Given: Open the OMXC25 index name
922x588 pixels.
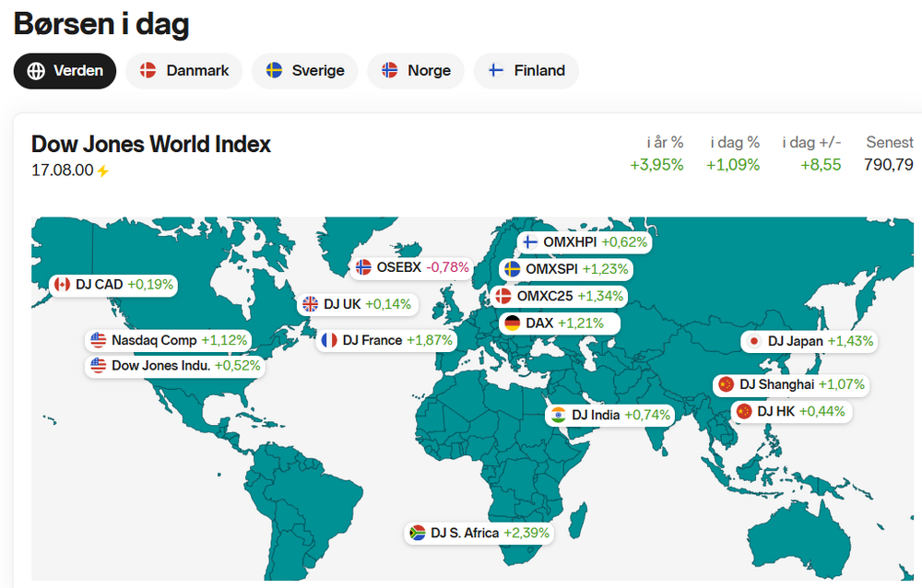Looking at the screenshot, I should point(545,297).
